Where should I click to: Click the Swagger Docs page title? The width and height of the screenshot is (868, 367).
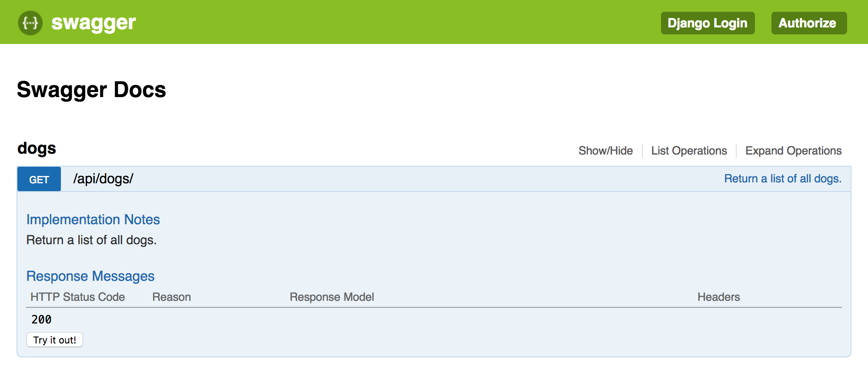pos(91,90)
